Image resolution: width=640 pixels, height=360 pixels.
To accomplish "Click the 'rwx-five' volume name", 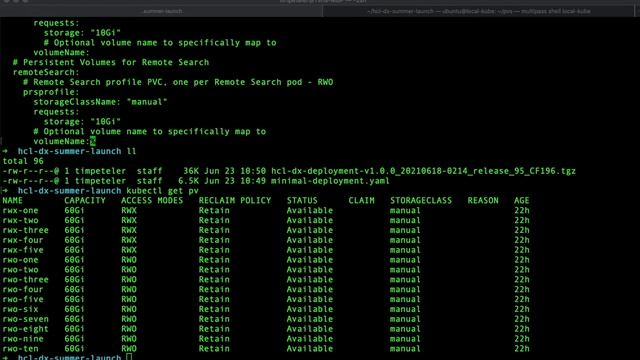I will tap(23, 250).
